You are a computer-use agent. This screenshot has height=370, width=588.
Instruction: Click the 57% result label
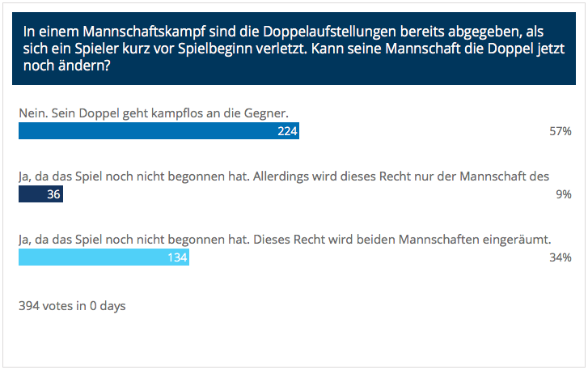(561, 131)
